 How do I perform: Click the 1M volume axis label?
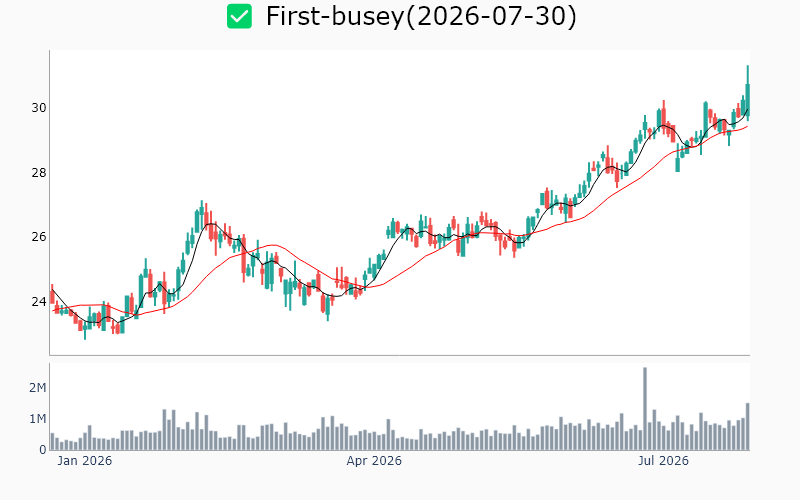tap(38, 419)
